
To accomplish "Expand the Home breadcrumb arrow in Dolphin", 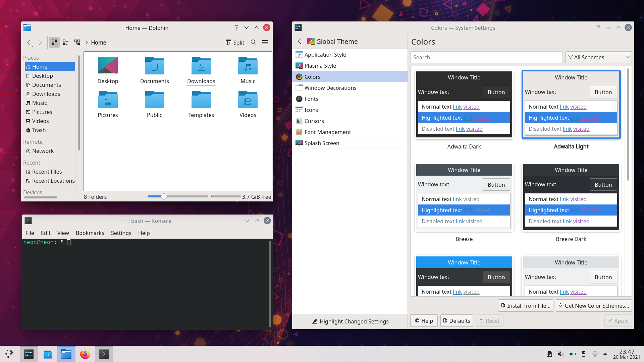I will point(87,42).
